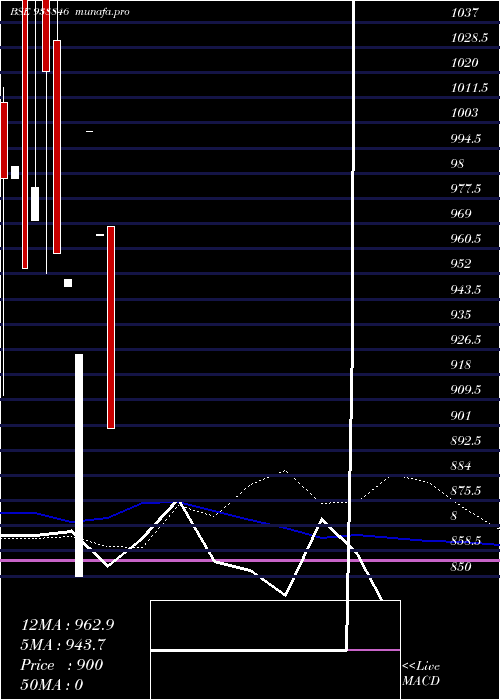Click the 909.5 price axis label
This screenshot has height=700, width=500.
coord(466,390)
